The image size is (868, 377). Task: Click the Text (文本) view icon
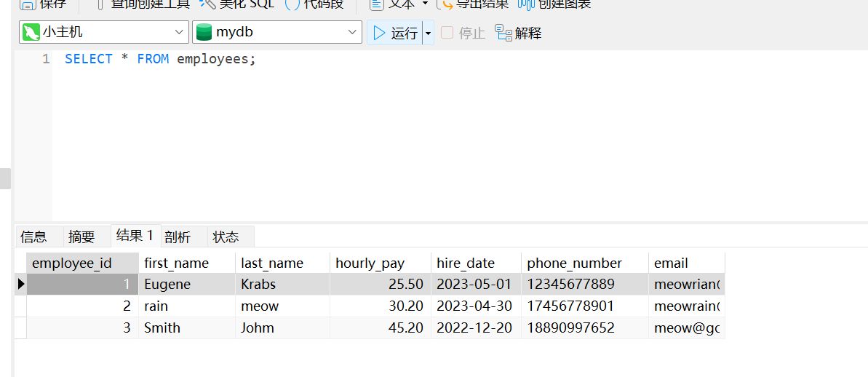click(x=376, y=4)
